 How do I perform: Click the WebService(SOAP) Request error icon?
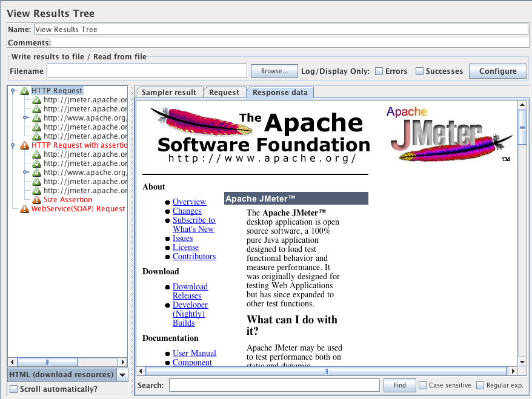coord(24,209)
